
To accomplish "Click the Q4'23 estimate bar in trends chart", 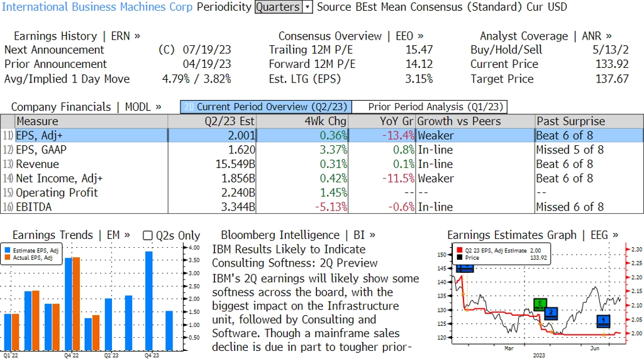I will tap(148, 301).
